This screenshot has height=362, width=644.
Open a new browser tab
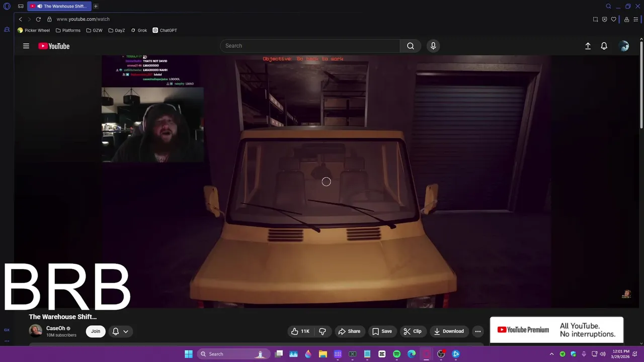click(96, 6)
